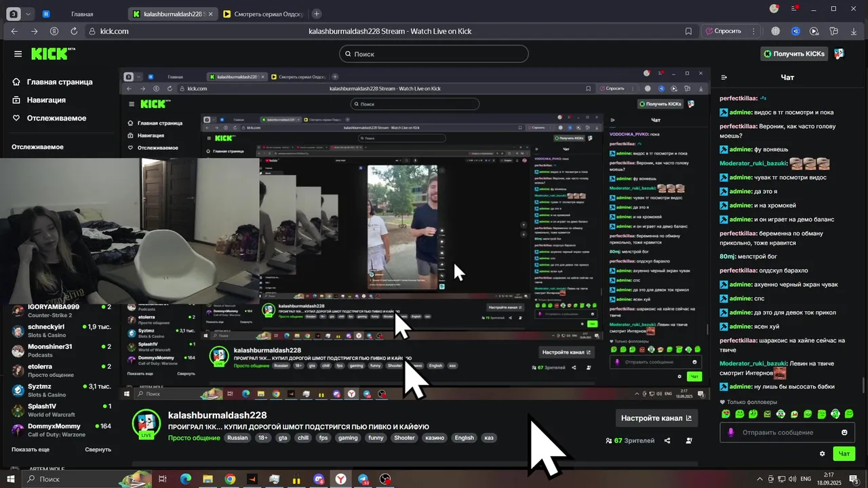
Task: Click the Отправить сообщение chat input
Action: click(x=787, y=432)
